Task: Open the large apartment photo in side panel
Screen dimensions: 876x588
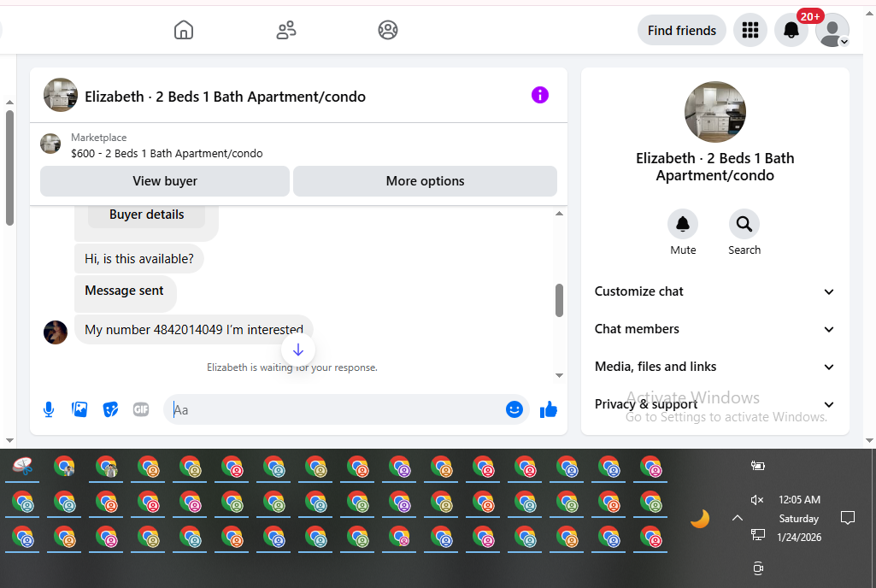Action: click(x=715, y=112)
